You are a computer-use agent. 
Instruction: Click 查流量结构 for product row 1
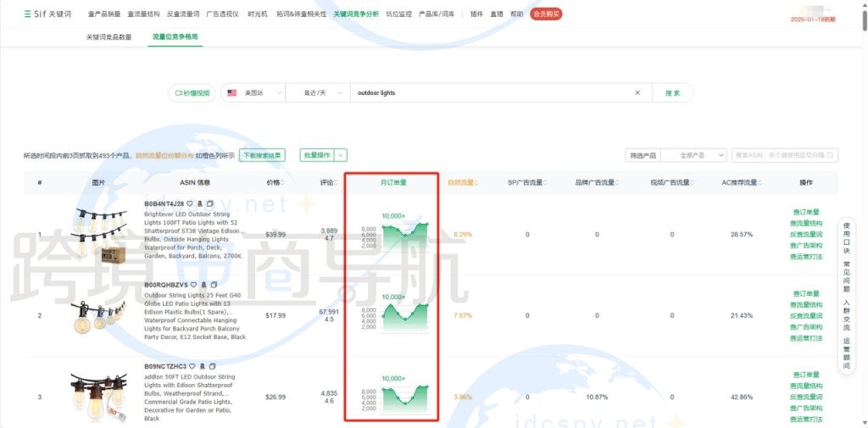(x=806, y=223)
